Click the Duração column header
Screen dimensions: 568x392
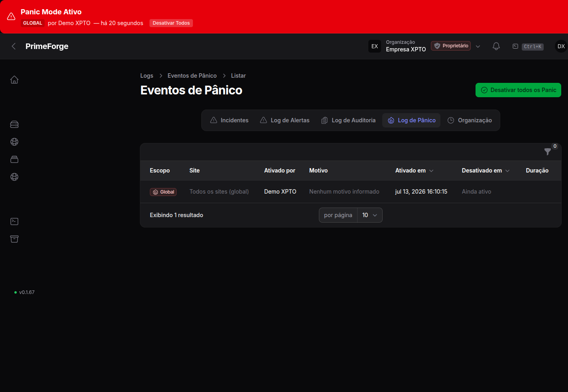coord(537,171)
